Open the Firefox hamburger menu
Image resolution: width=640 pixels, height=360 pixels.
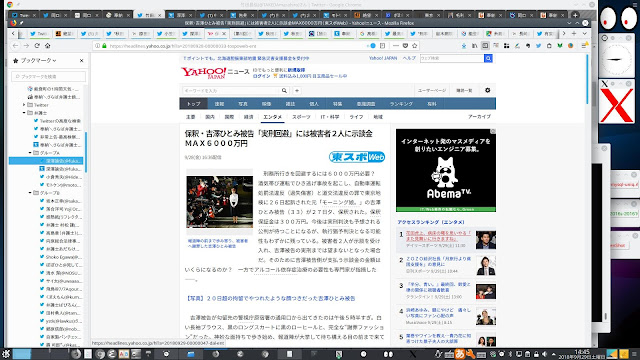pyautogui.click(x=585, y=46)
